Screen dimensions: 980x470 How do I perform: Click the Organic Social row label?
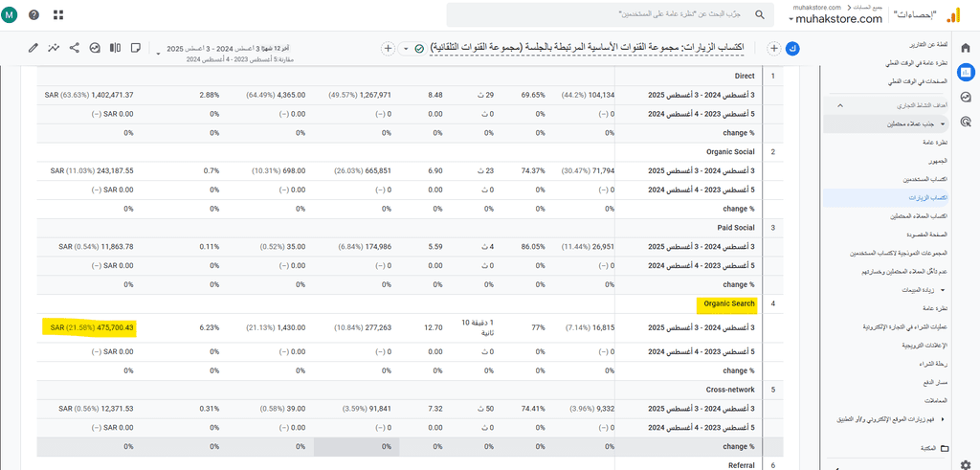[730, 151]
